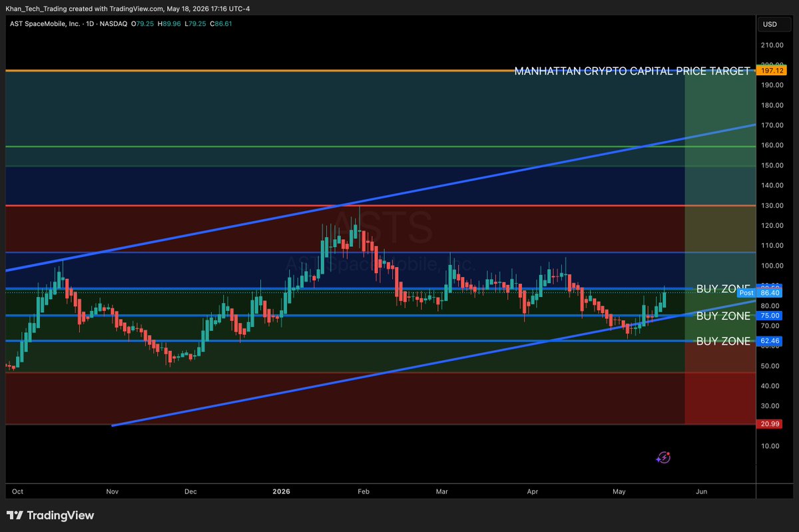799x532 pixels.
Task: Click the purple lightning replay icon
Action: [663, 457]
